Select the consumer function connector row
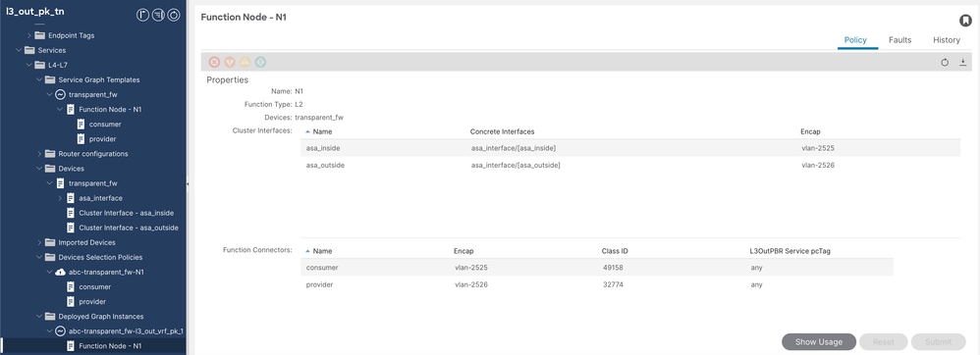Viewport: 980px width, 355px height. click(597, 268)
